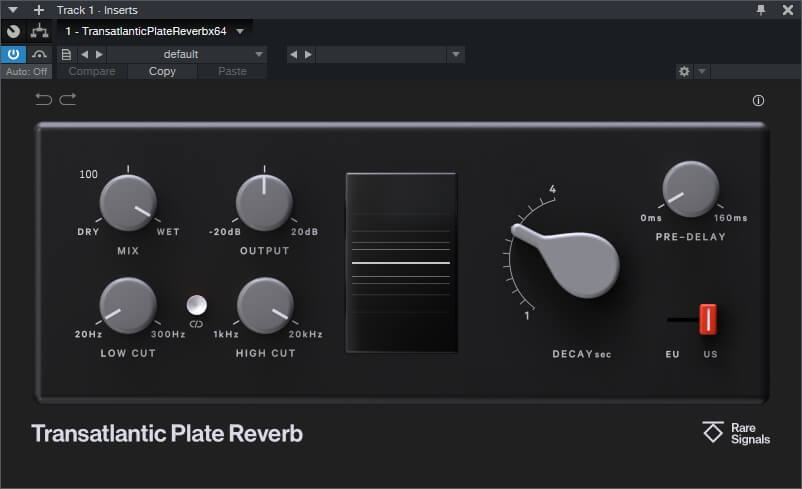Open the plugin info icon

pos(758,101)
